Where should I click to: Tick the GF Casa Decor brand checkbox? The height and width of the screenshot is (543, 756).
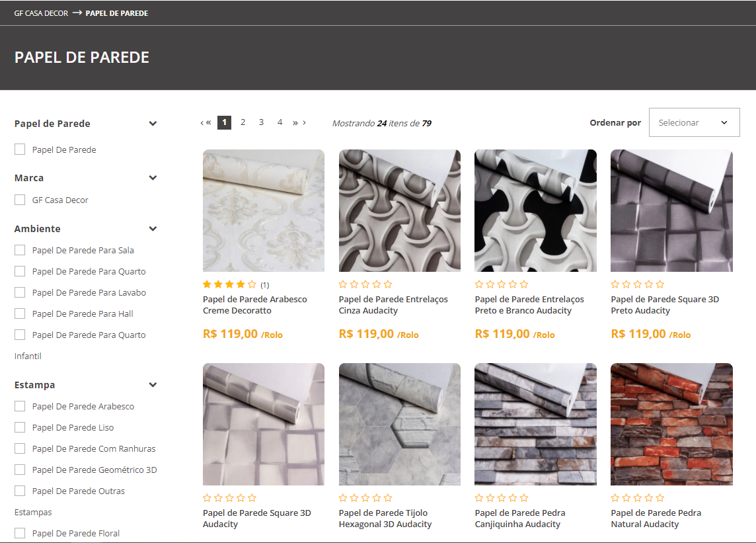(20, 200)
